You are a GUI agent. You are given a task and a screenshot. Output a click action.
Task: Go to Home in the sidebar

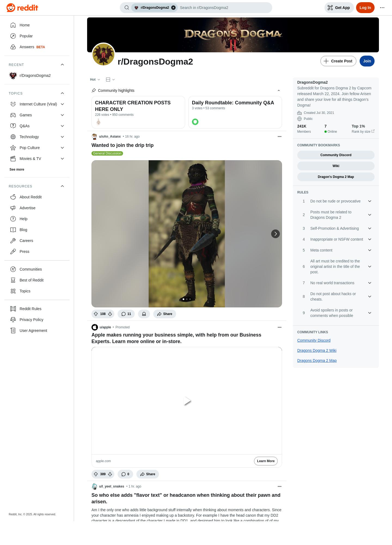pos(37,25)
